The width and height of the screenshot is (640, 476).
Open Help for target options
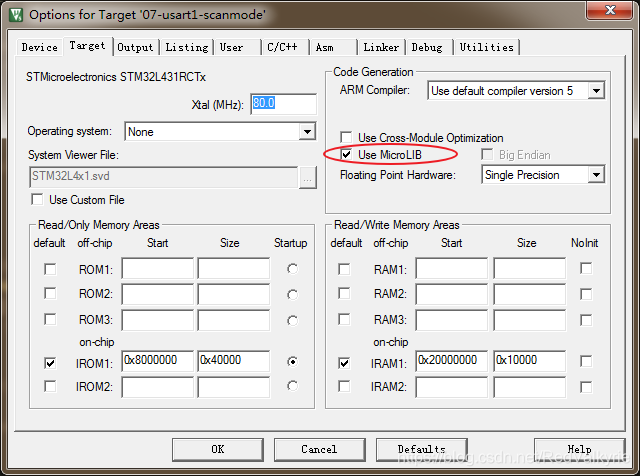coord(580,449)
